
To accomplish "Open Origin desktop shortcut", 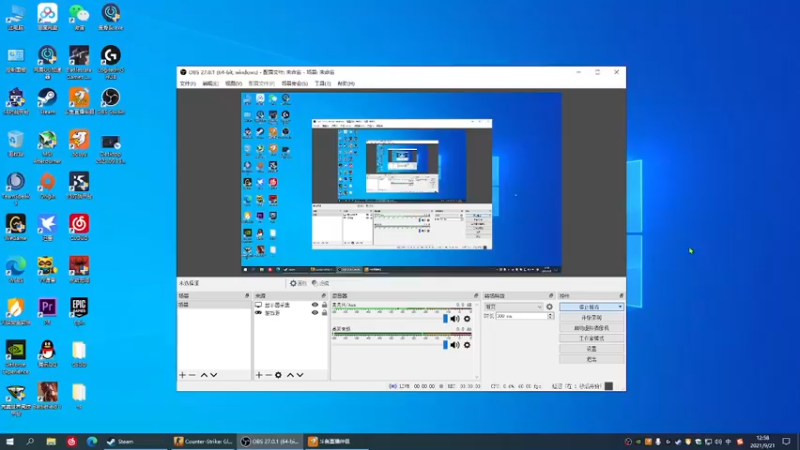I will [x=47, y=185].
